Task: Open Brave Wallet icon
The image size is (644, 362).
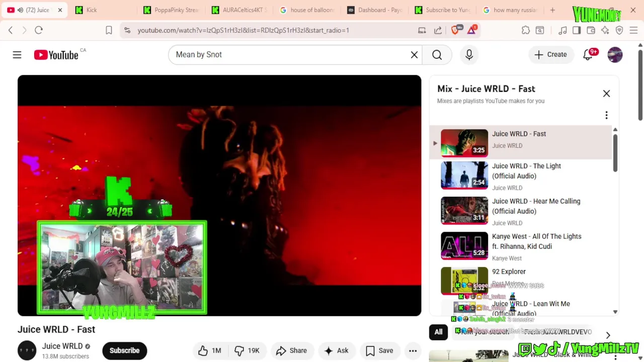Action: click(591, 30)
